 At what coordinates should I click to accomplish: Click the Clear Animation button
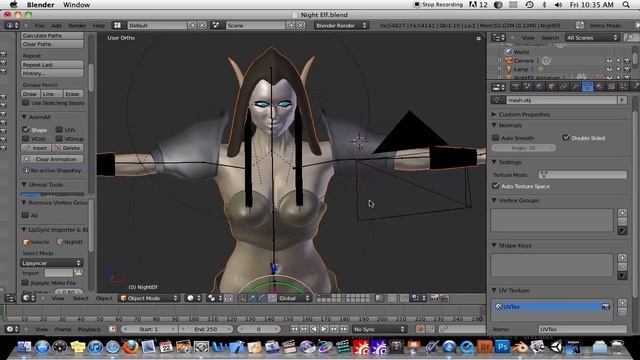(x=52, y=159)
